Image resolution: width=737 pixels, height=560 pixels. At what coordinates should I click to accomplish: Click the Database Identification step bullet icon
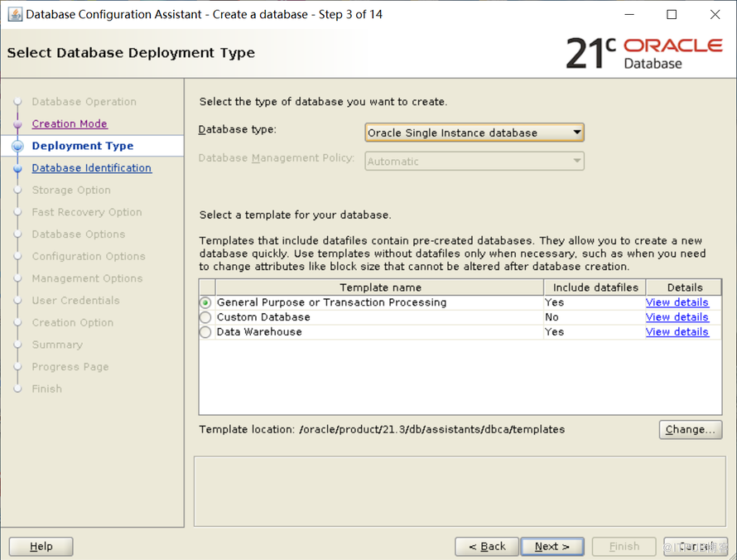point(17,168)
